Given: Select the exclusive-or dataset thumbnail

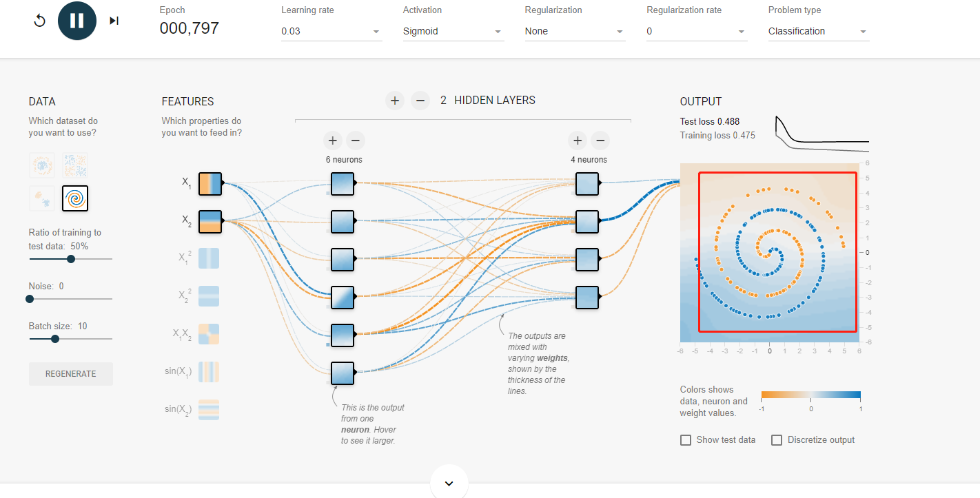Looking at the screenshot, I should tap(75, 165).
